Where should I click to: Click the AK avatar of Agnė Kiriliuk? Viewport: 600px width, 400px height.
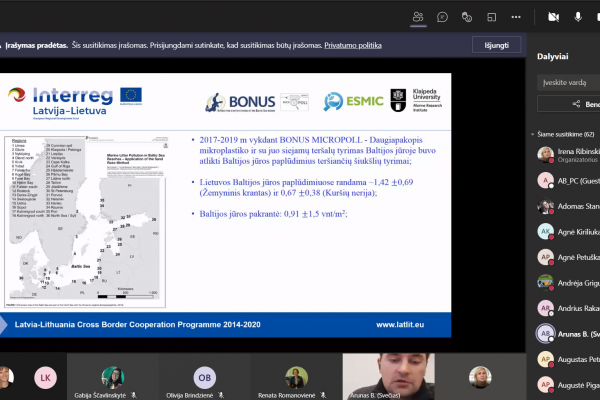click(545, 232)
